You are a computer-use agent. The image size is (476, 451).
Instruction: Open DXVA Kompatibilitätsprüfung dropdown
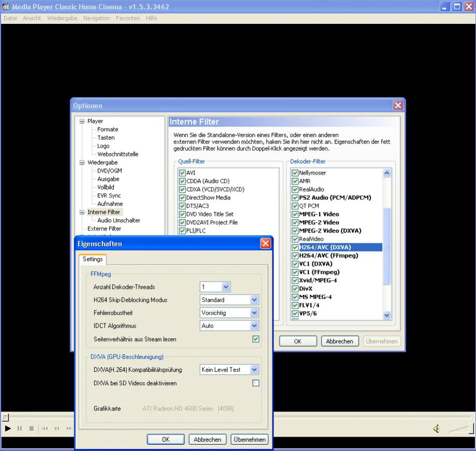tap(254, 369)
